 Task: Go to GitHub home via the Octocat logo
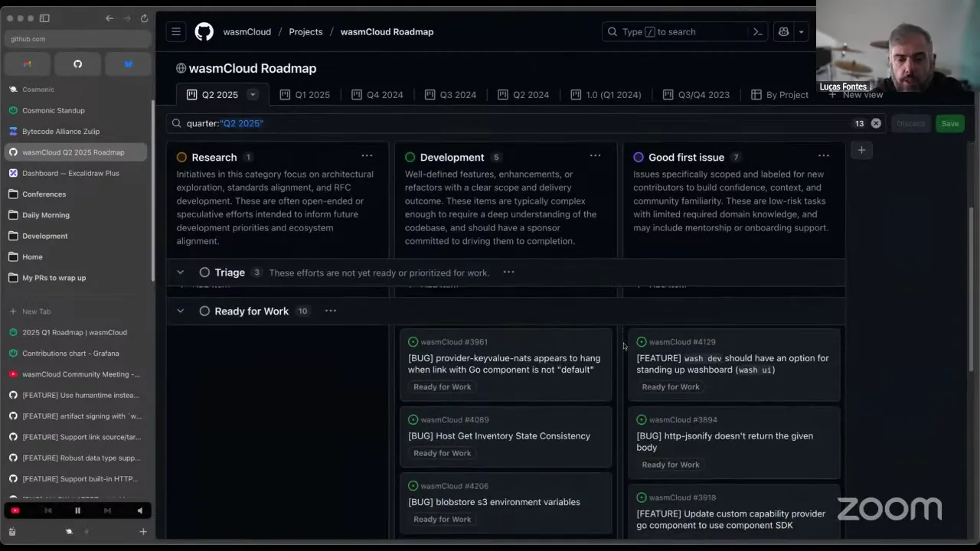click(x=204, y=31)
